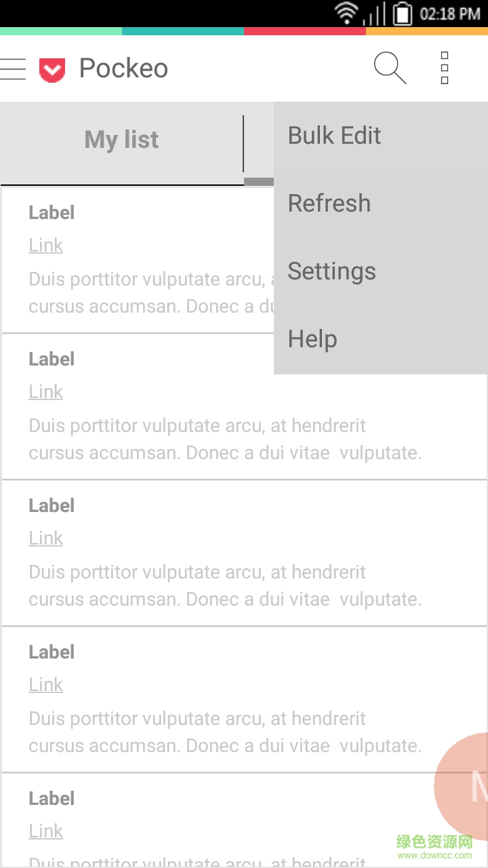Open the Link in the first list item
The height and width of the screenshot is (868, 488).
[x=45, y=245]
